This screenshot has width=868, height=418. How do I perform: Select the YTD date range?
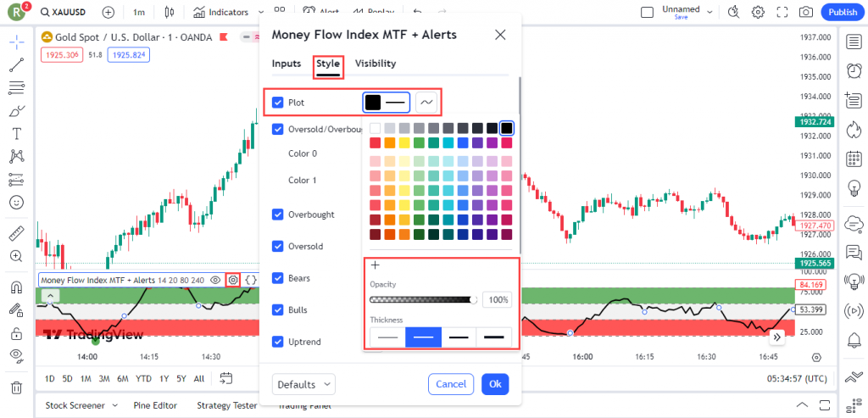click(x=143, y=379)
